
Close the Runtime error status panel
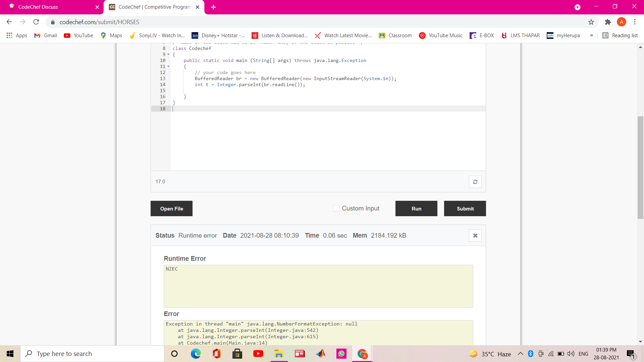[x=475, y=236]
